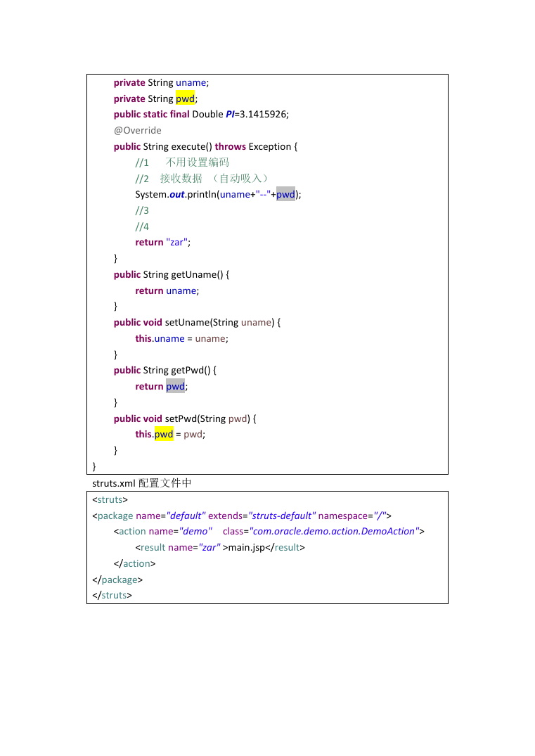
Task: Click the closing </package> tag
Action: 117,580
